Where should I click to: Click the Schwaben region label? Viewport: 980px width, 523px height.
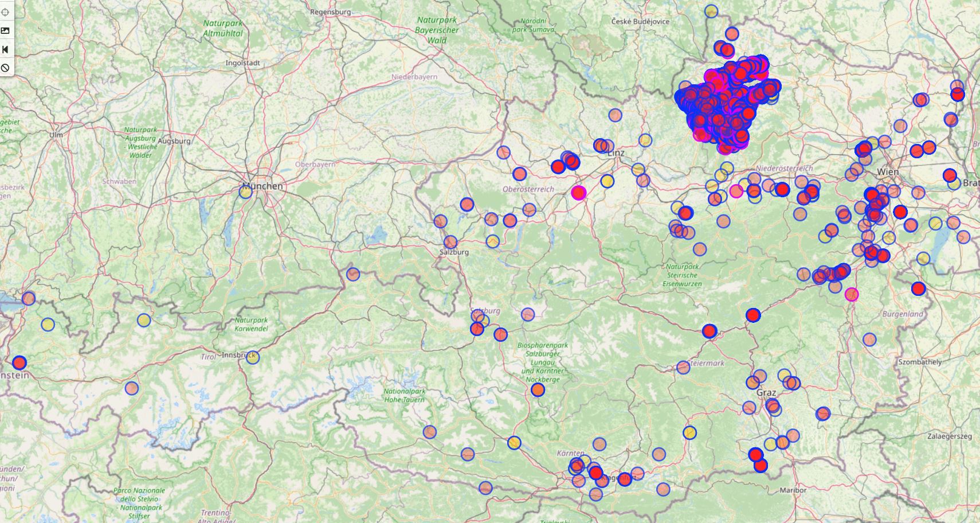(119, 181)
